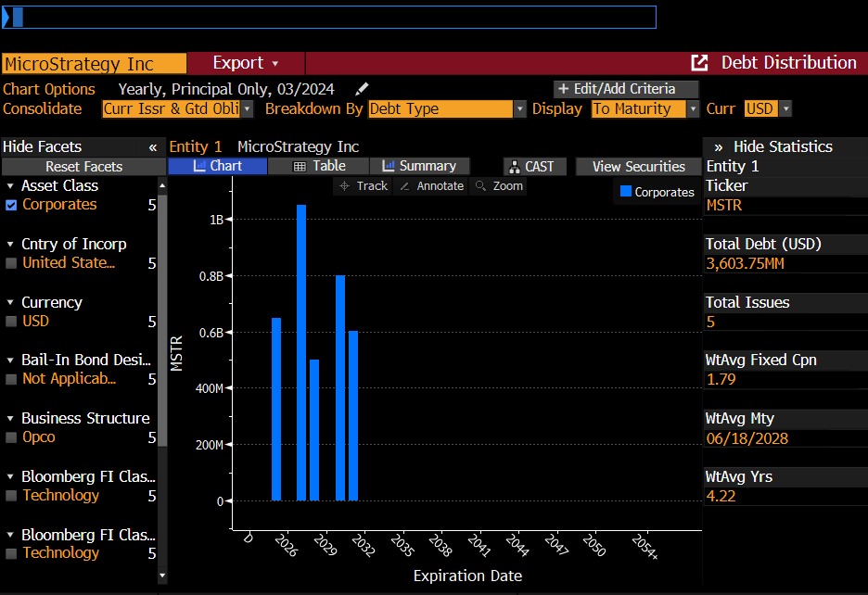Click the facets scrollbar up arrow
Image resolution: width=868 pixels, height=595 pixels.
162,185
